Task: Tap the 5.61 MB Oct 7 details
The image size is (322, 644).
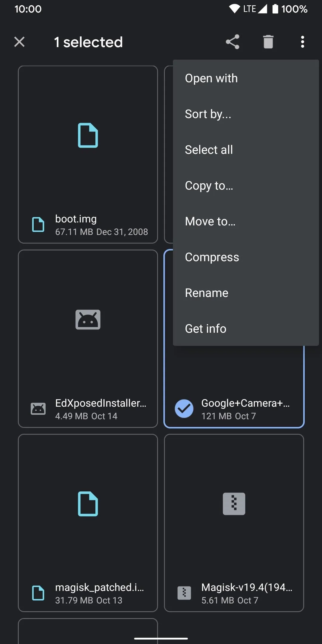Action: (230, 600)
